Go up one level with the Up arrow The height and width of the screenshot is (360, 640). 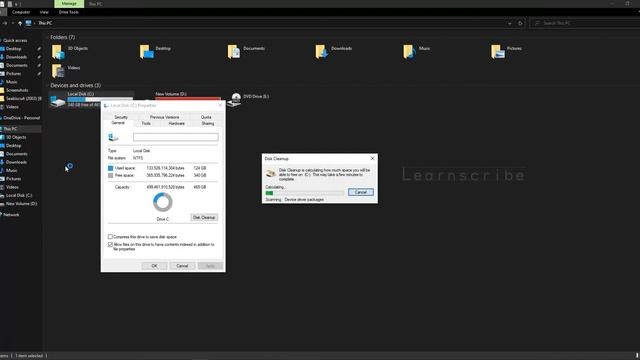[x=20, y=23]
